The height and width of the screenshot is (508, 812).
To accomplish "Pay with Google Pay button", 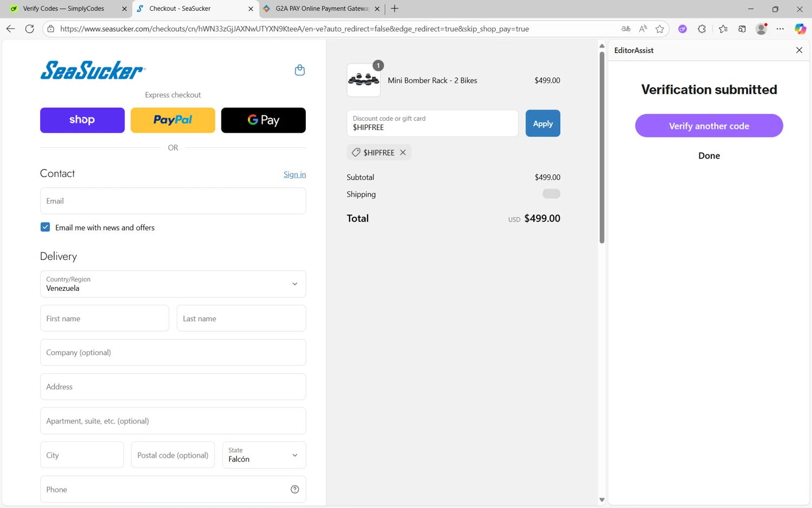I will tap(264, 120).
